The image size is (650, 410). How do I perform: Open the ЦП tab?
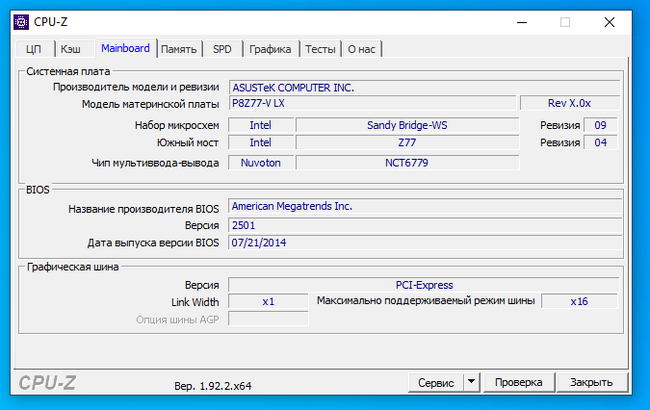coord(34,49)
